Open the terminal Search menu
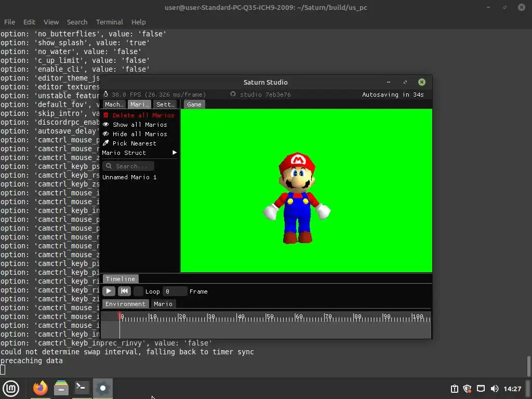Image resolution: width=532 pixels, height=399 pixels. (77, 22)
